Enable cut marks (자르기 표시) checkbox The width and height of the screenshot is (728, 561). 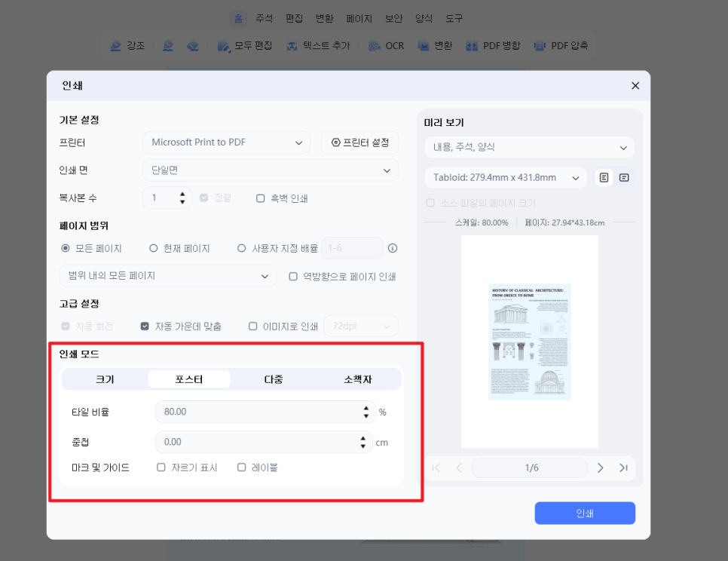[x=161, y=467]
